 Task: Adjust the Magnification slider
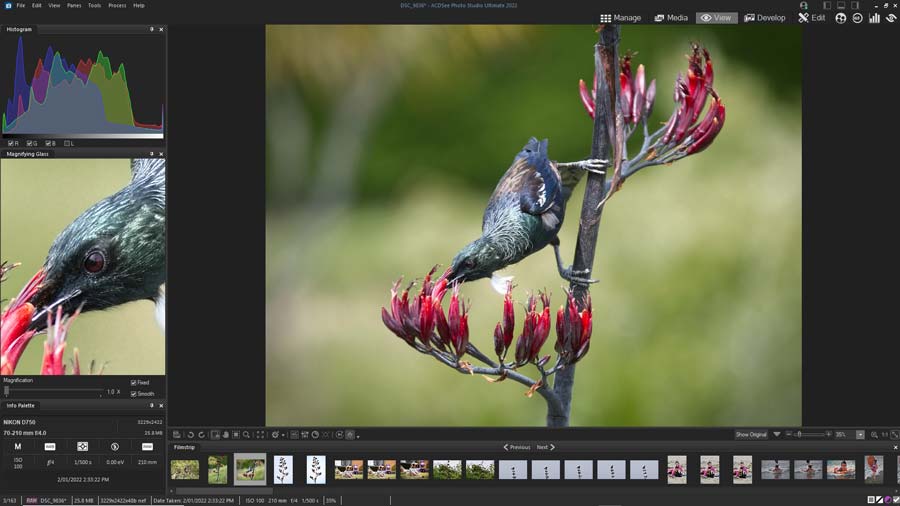pyautogui.click(x=7, y=391)
